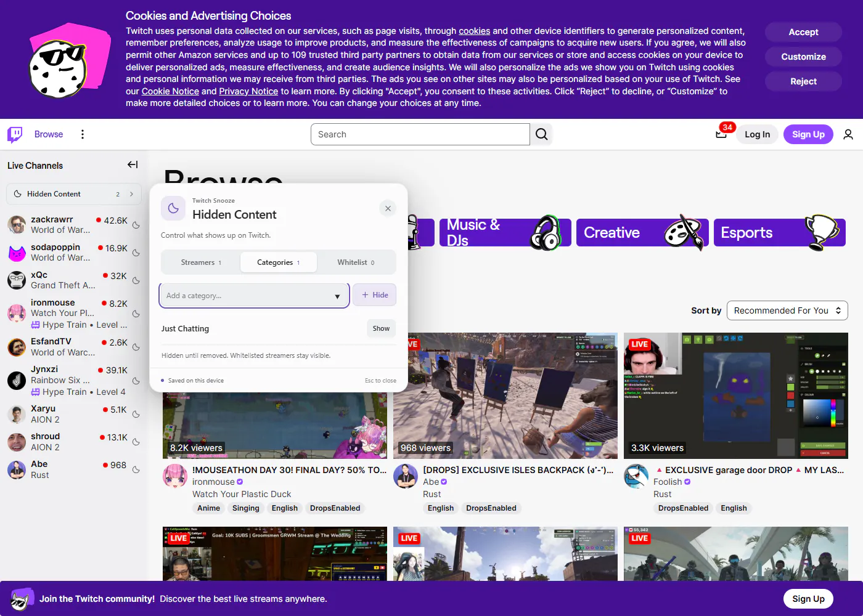This screenshot has width=863, height=616.
Task: Snooze xQc with moon icon
Action: pos(136,281)
